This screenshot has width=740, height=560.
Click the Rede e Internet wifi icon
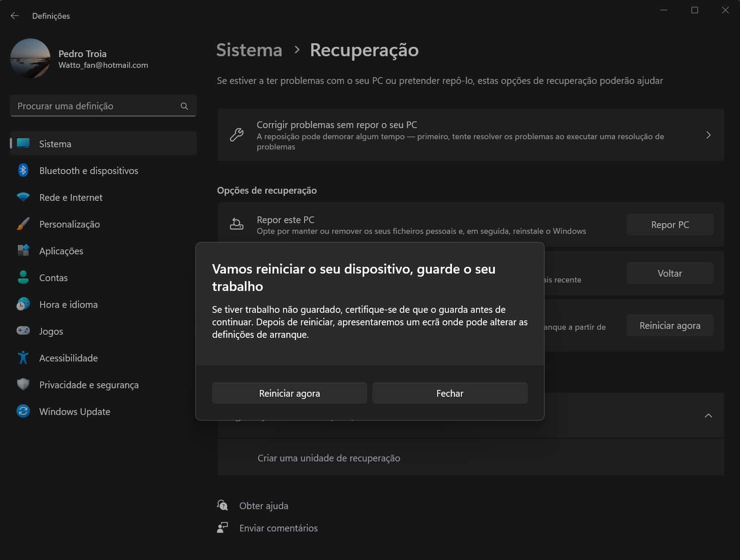pyautogui.click(x=23, y=197)
